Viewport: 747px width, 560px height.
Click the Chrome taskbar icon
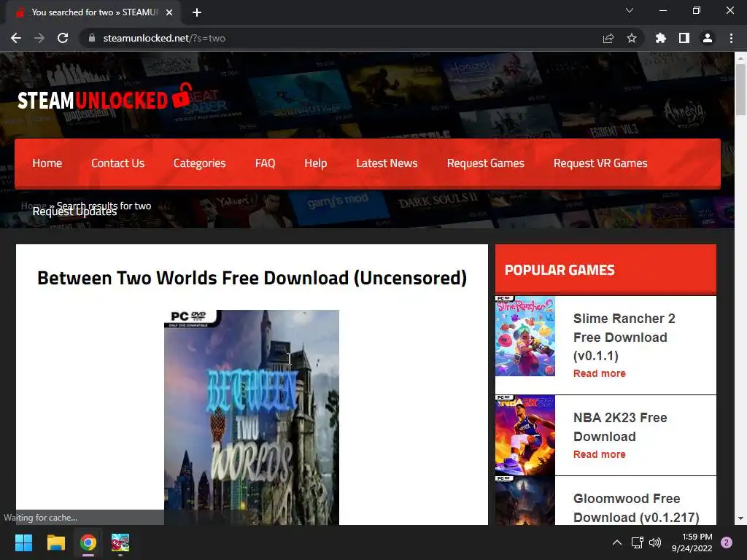[88, 542]
